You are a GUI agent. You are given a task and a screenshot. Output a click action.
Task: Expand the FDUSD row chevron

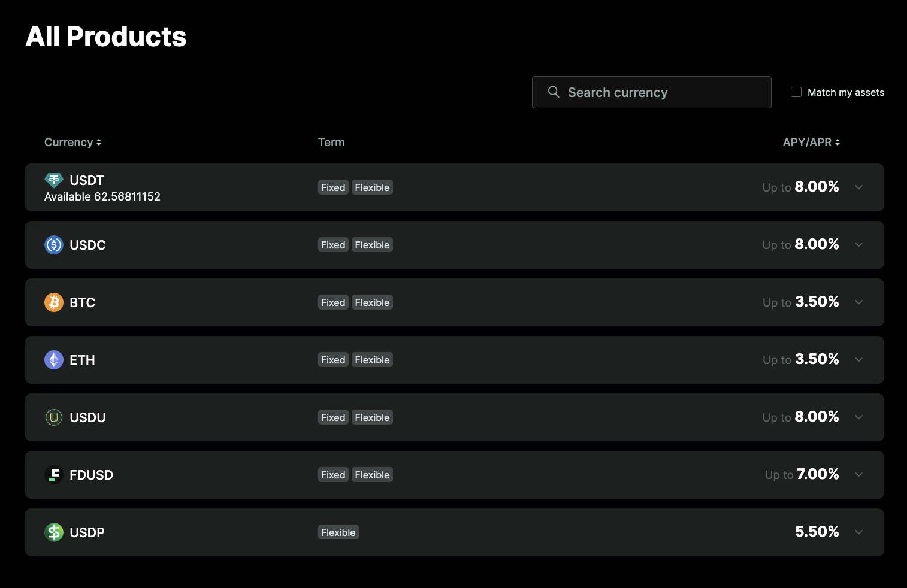click(x=858, y=475)
